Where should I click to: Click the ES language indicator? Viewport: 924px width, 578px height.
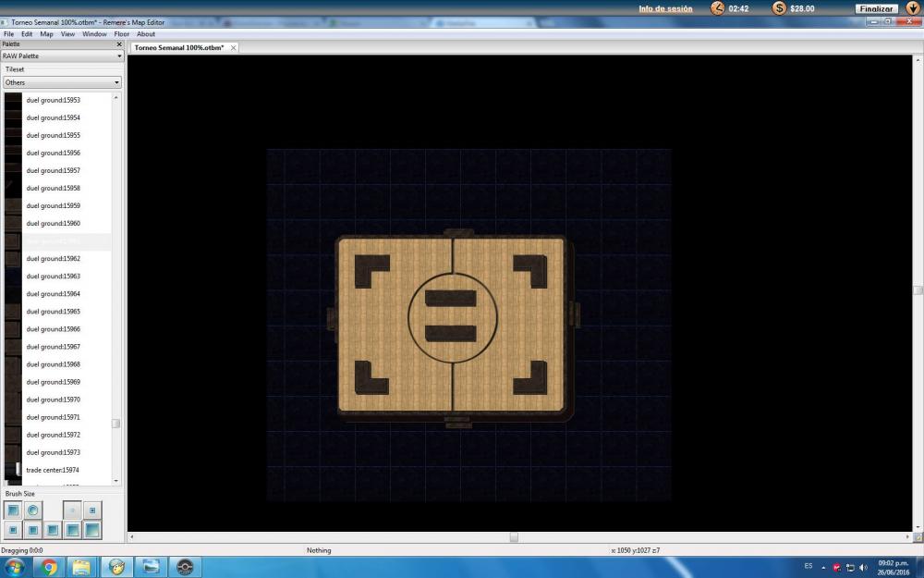(x=808, y=566)
